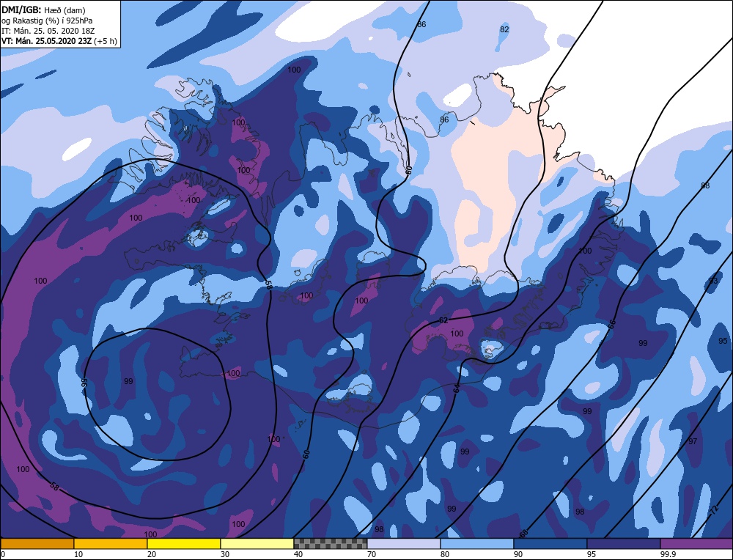The width and height of the screenshot is (733, 560).
Task: Click the '(+5 h)' forecast offset text
Action: pyautogui.click(x=106, y=41)
